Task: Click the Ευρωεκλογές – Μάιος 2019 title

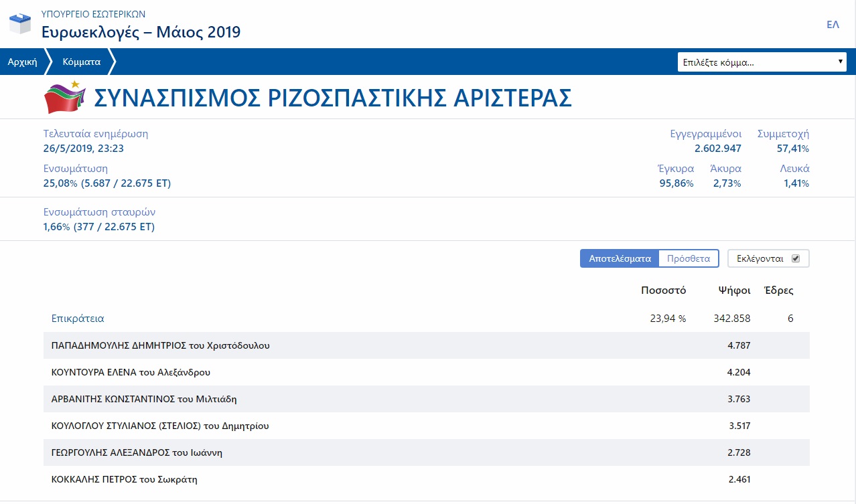Action: point(141,32)
